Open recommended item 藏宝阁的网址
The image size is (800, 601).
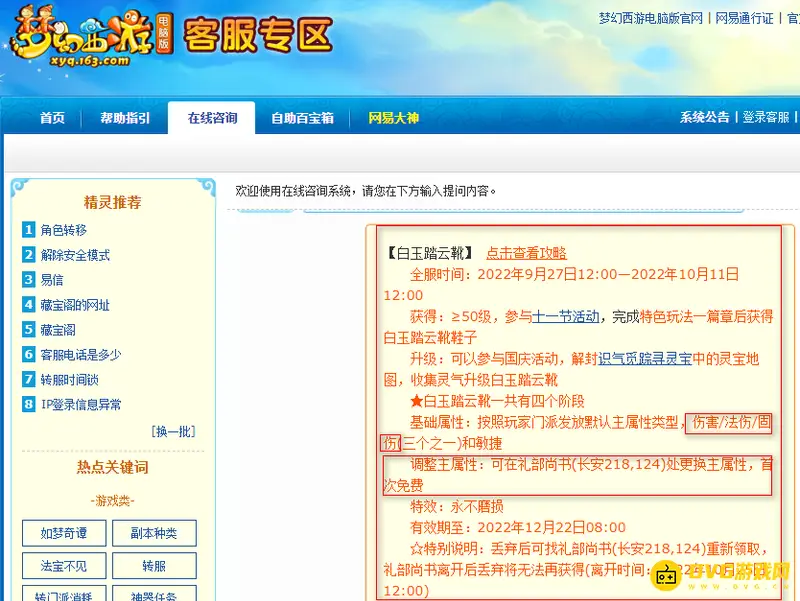pos(76,305)
